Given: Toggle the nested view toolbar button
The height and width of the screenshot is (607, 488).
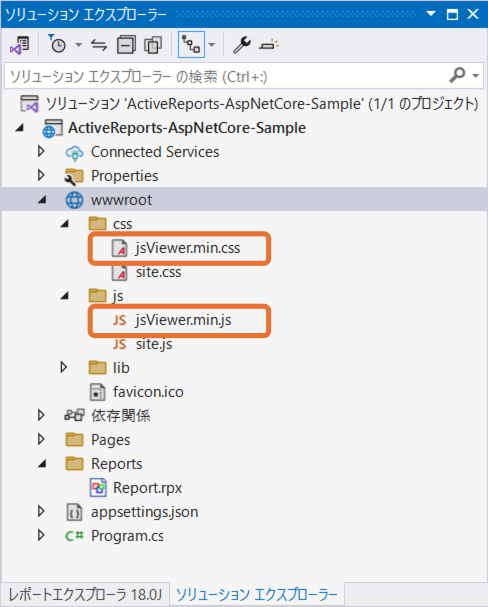Looking at the screenshot, I should click(191, 45).
